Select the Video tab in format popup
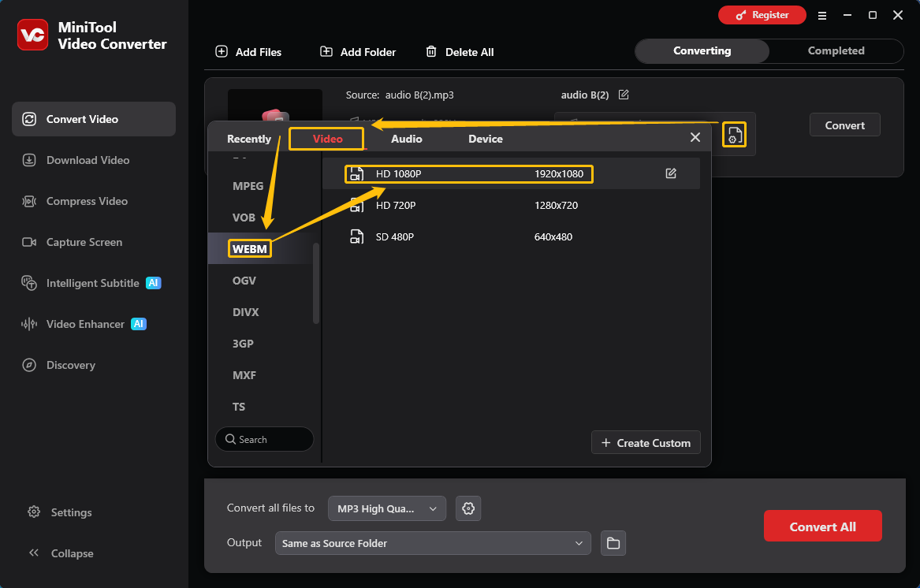This screenshot has width=920, height=588. click(327, 139)
